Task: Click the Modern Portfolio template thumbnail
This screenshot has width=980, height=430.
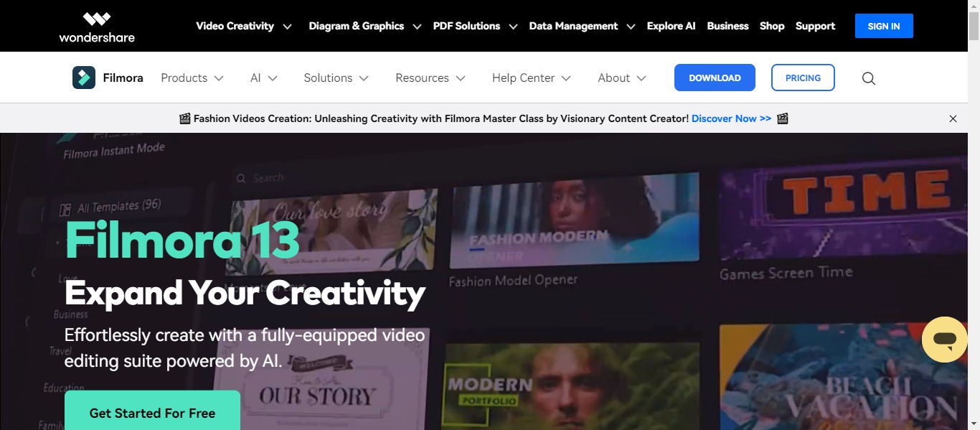Action: [571, 386]
